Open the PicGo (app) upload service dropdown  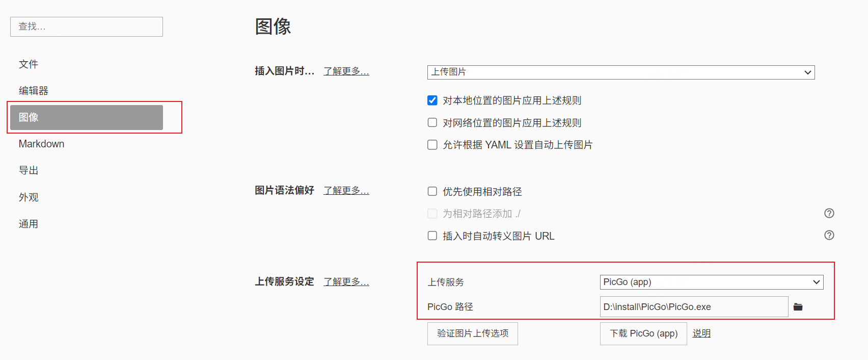[x=711, y=282]
